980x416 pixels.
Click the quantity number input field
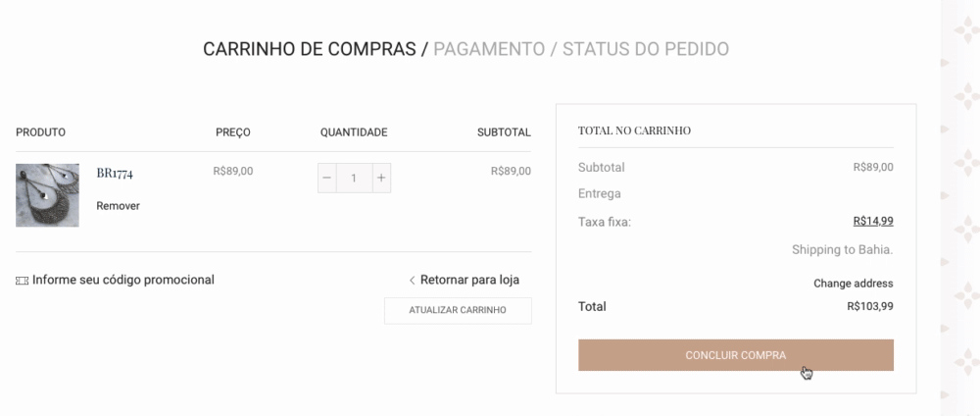354,179
